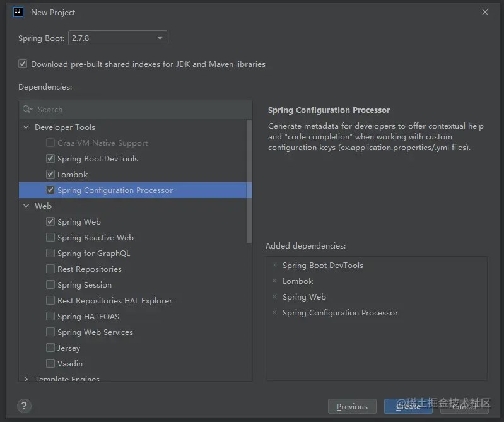
Task: Click the Previous button
Action: coord(352,407)
